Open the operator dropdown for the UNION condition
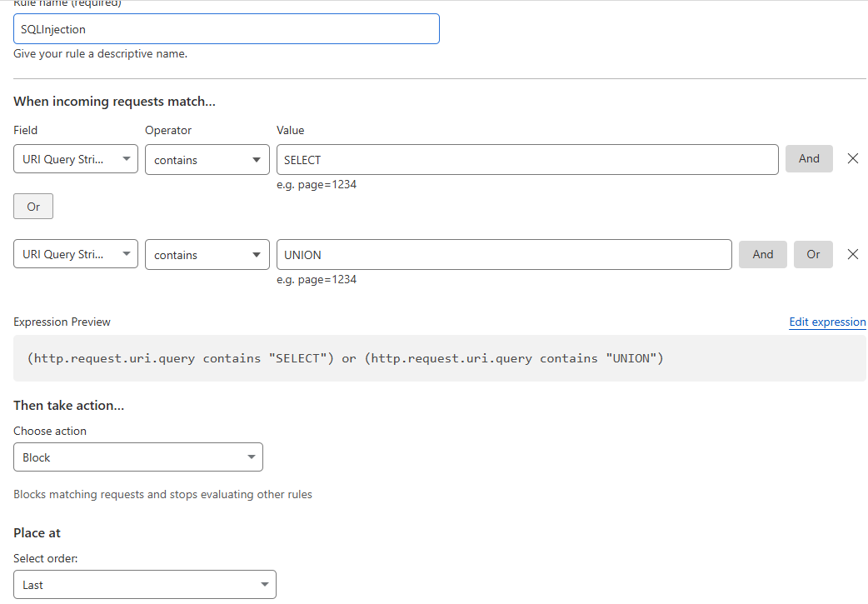The height and width of the screenshot is (604, 868). click(x=207, y=254)
